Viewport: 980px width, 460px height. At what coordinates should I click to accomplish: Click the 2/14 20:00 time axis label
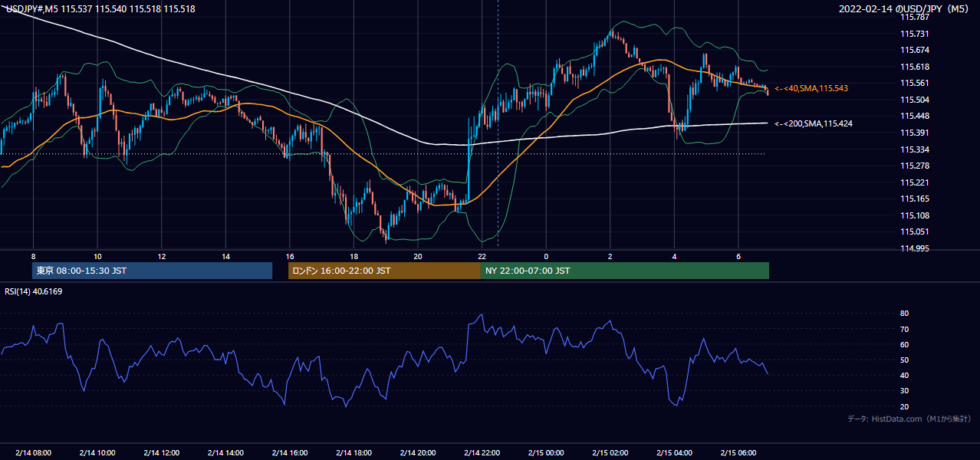[418, 452]
